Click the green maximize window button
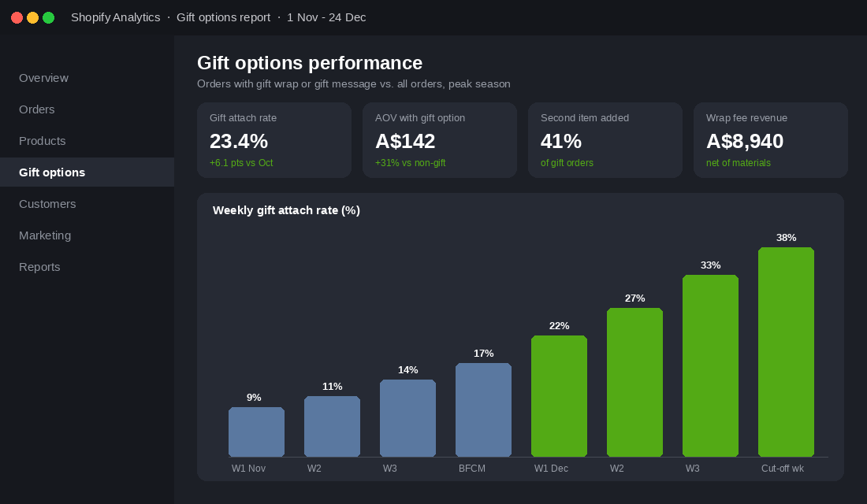Image resolution: width=867 pixels, height=504 pixels. pos(49,17)
